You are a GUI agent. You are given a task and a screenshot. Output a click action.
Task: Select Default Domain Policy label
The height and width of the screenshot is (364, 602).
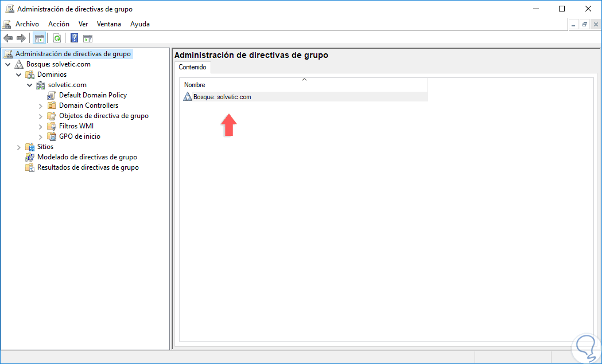click(x=93, y=95)
